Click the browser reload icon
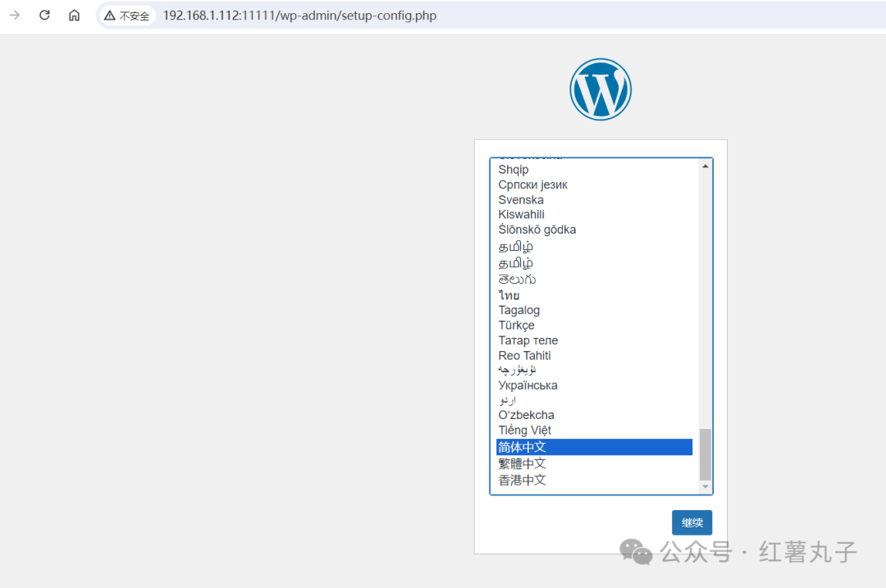The height and width of the screenshot is (588, 886). (44, 16)
